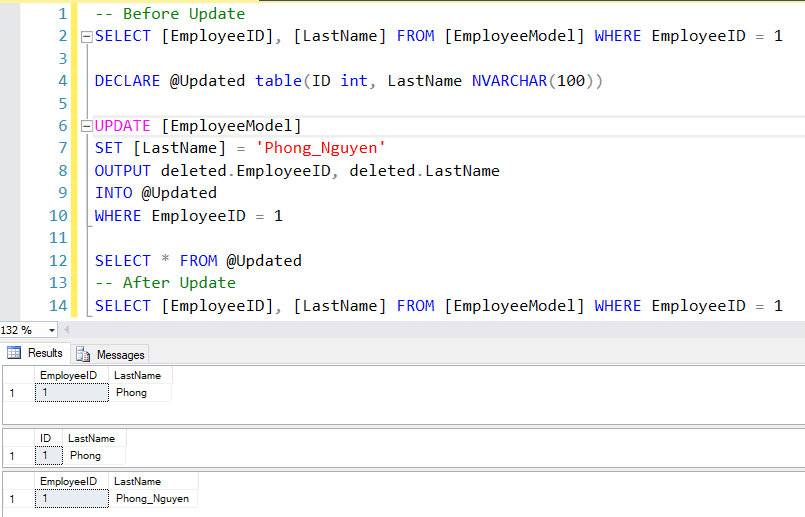Click the horizontal scrollbar left arrow

point(67,330)
